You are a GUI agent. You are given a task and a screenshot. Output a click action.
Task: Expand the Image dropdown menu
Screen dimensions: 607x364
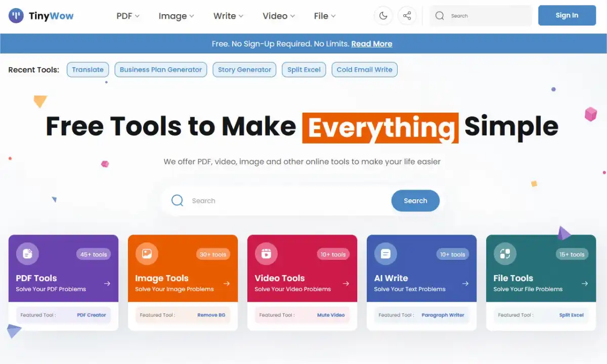pyautogui.click(x=176, y=16)
